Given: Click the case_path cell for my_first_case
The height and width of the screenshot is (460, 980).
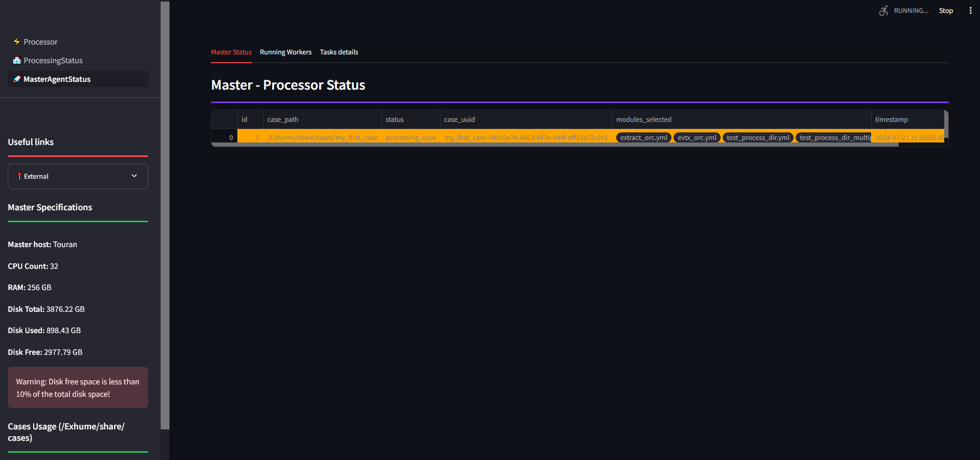Looking at the screenshot, I should pyautogui.click(x=322, y=137).
